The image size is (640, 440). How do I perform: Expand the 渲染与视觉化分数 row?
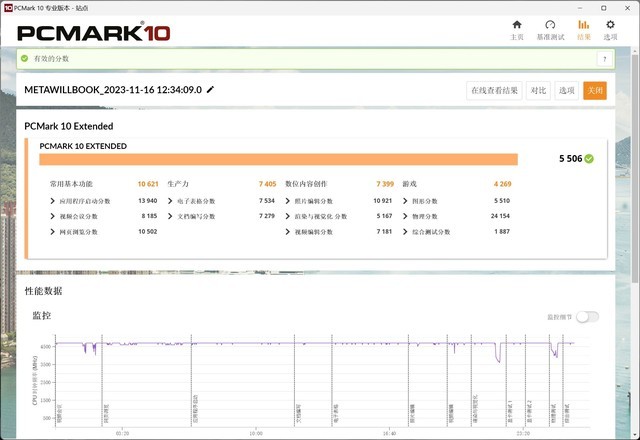coord(287,216)
